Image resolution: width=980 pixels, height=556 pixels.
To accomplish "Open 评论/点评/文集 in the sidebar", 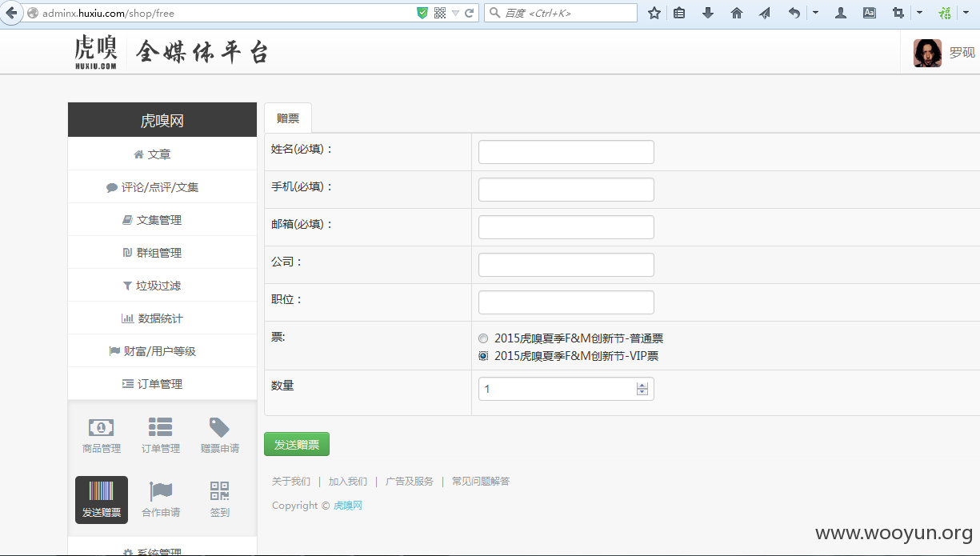I will (162, 187).
